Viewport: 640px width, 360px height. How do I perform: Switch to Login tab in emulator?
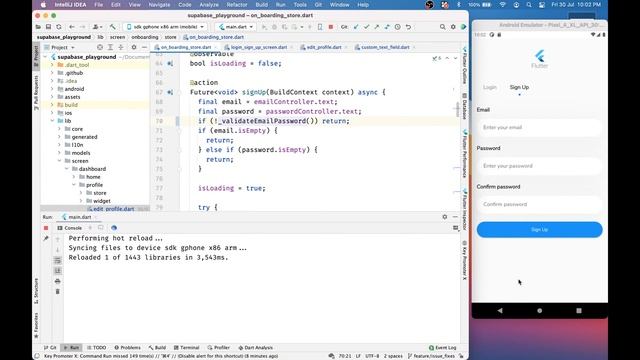(x=490, y=87)
